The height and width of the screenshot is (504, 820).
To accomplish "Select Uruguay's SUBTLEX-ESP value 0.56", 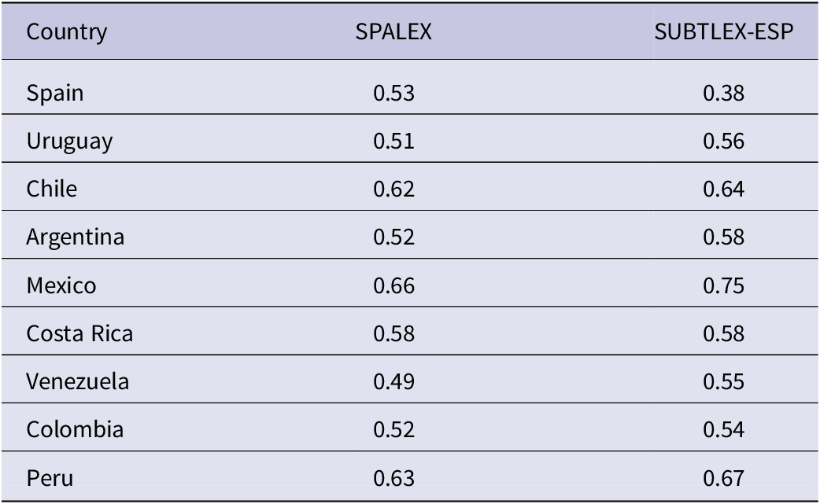I will (723, 142).
